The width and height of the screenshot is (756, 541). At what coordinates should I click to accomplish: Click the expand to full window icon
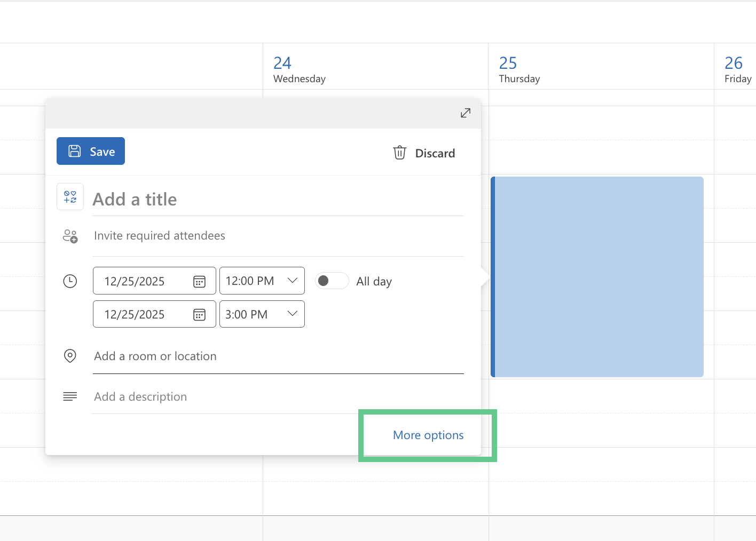click(x=466, y=113)
